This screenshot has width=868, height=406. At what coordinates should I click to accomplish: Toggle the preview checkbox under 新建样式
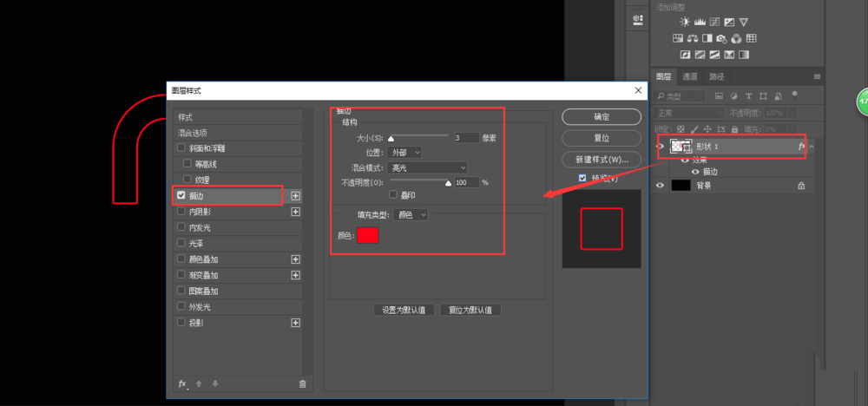pyautogui.click(x=582, y=178)
